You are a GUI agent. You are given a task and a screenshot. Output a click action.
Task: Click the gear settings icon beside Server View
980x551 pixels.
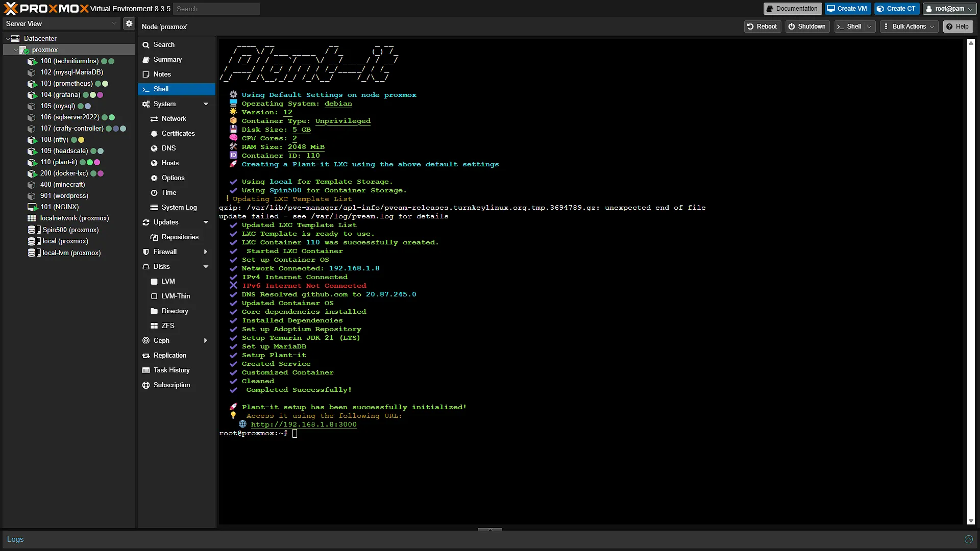coord(129,23)
